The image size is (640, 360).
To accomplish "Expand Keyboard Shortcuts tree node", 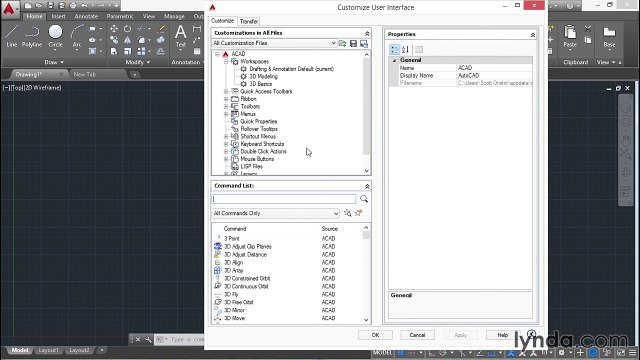I will [x=226, y=144].
